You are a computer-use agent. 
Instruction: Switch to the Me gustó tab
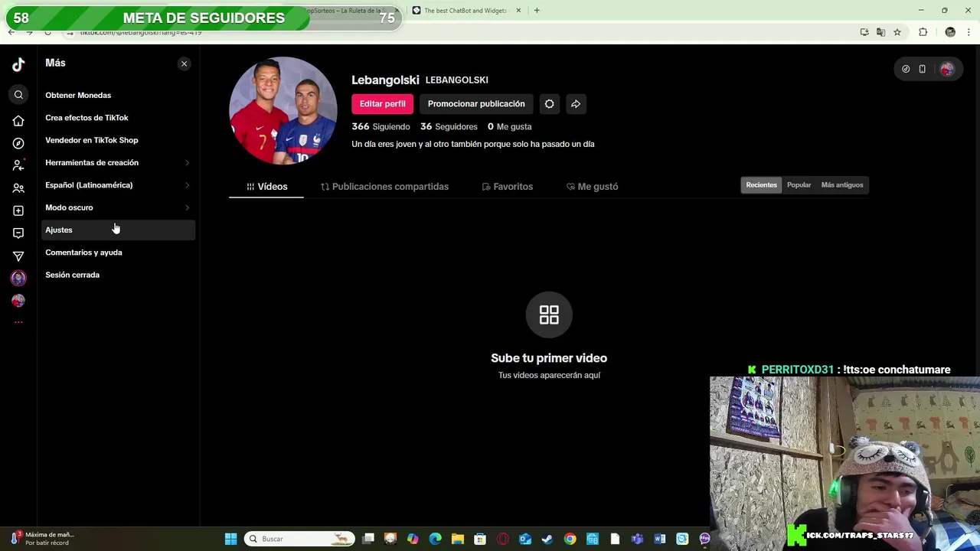592,187
